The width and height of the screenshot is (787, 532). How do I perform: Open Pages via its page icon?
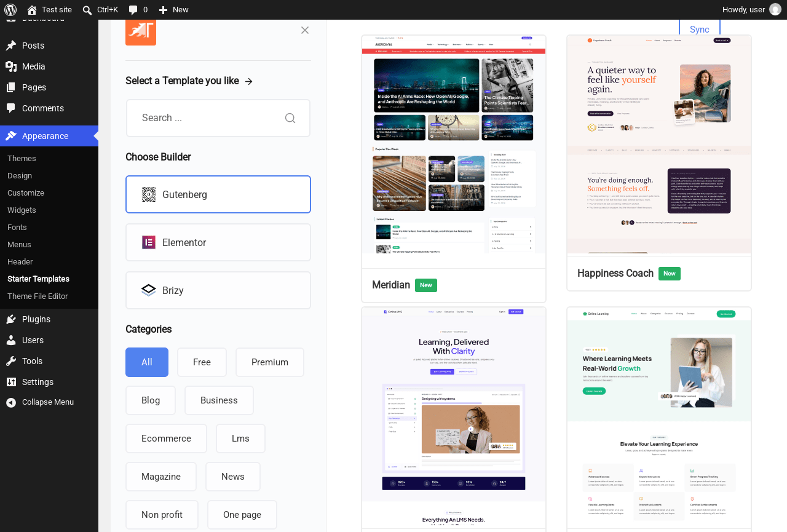pyautogui.click(x=11, y=87)
